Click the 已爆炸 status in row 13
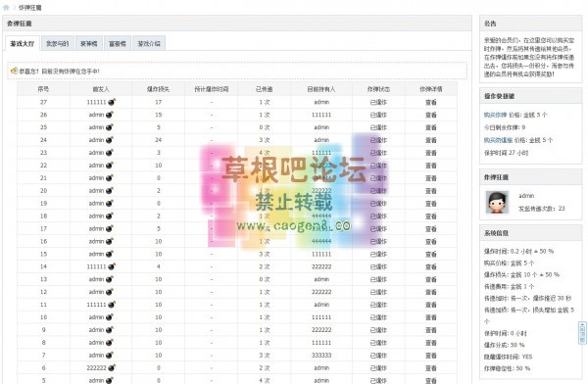Image resolution: width=588 pixels, height=384 pixels. 378,279
